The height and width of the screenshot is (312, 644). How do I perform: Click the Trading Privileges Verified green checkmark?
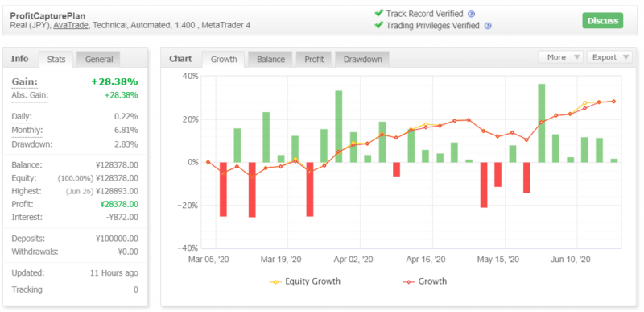(378, 25)
